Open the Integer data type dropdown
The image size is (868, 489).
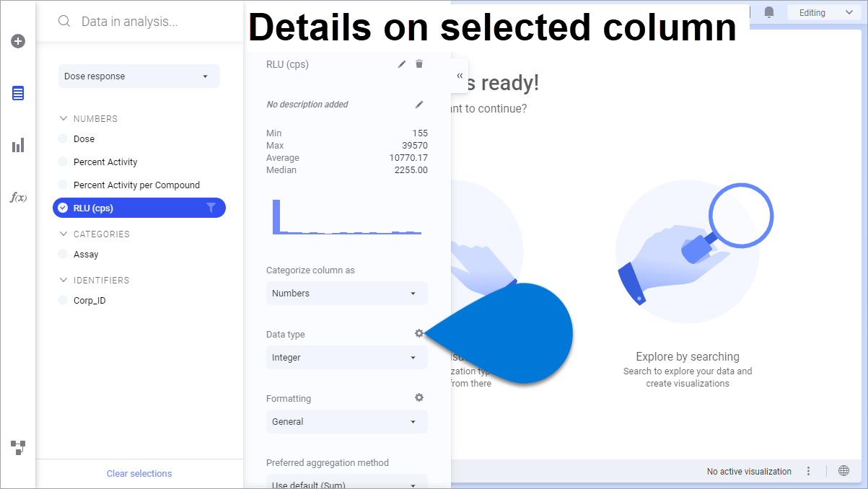coord(346,357)
